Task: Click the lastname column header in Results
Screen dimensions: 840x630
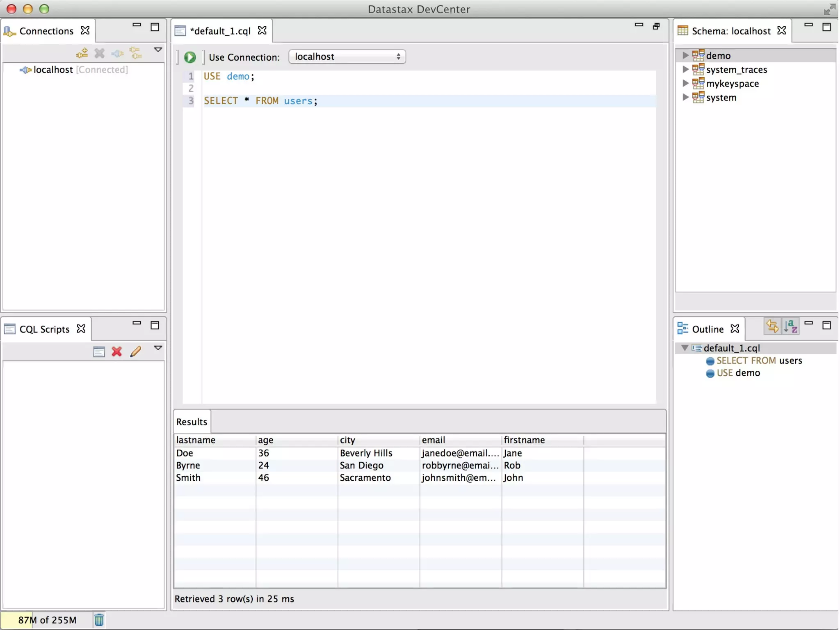Action: [x=196, y=440]
